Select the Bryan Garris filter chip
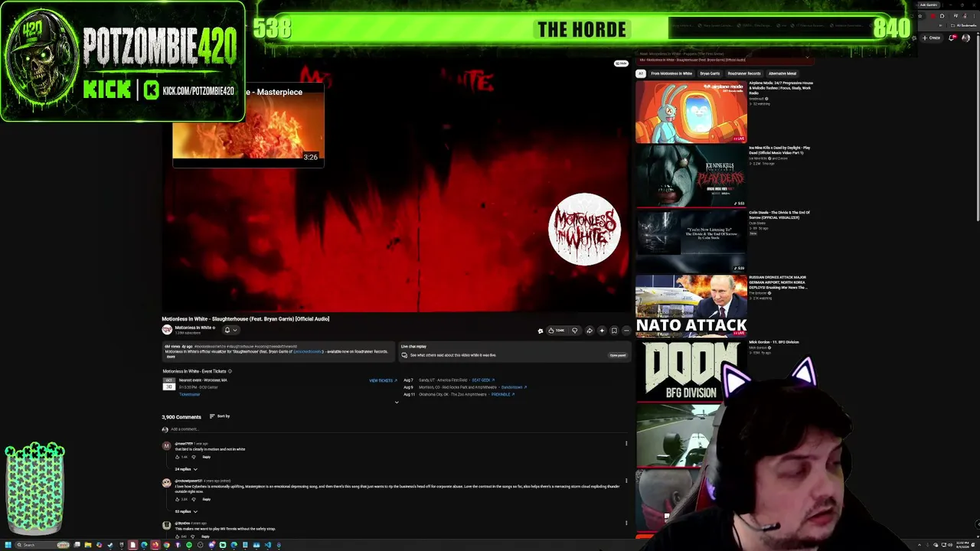The width and height of the screenshot is (980, 551). pos(710,73)
